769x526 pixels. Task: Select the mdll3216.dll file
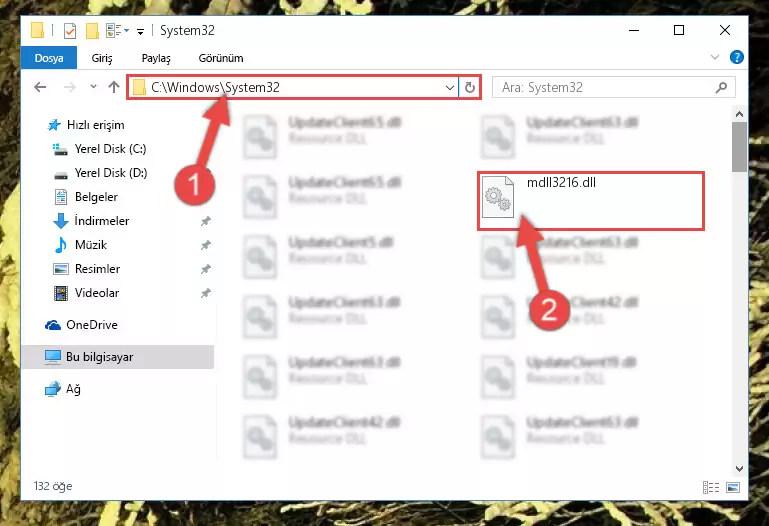[591, 200]
